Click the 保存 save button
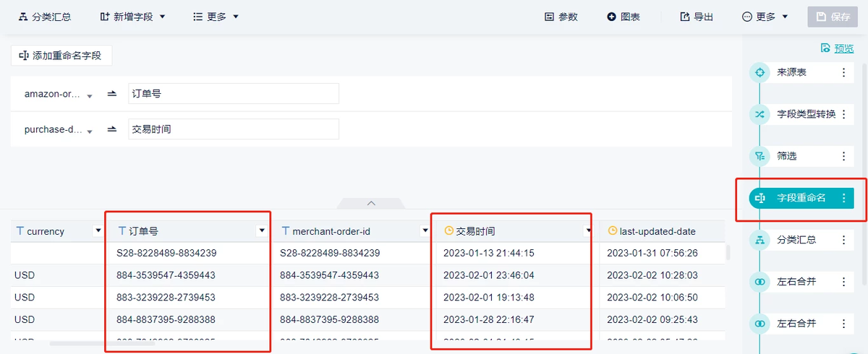This screenshot has height=354, width=868. [832, 17]
